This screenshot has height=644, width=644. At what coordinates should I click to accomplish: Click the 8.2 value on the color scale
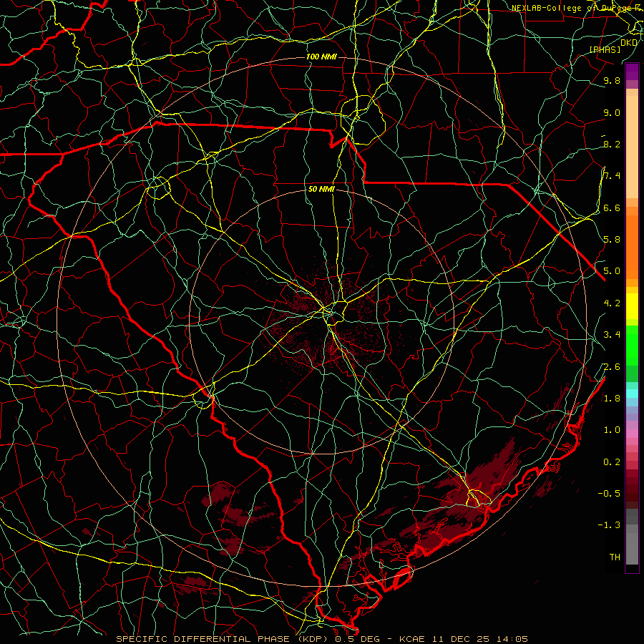pyautogui.click(x=612, y=145)
